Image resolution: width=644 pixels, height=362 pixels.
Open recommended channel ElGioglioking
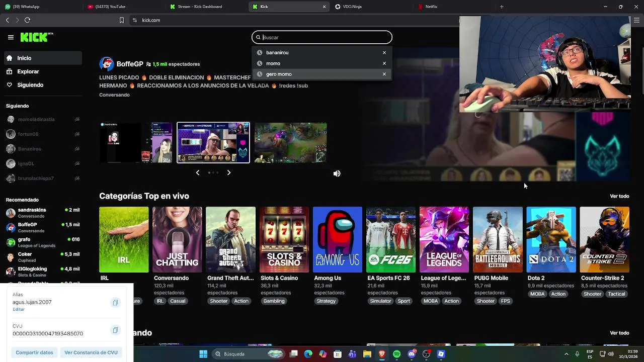coord(43,271)
